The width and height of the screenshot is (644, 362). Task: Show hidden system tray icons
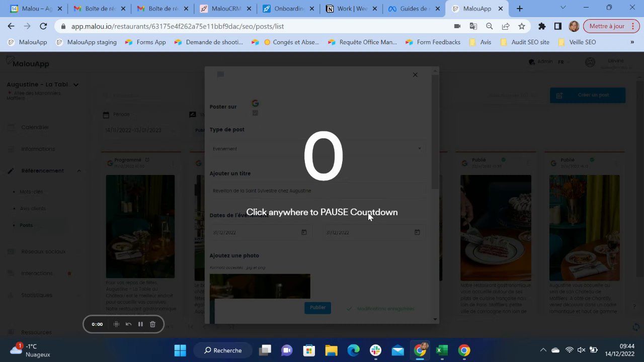point(543,350)
